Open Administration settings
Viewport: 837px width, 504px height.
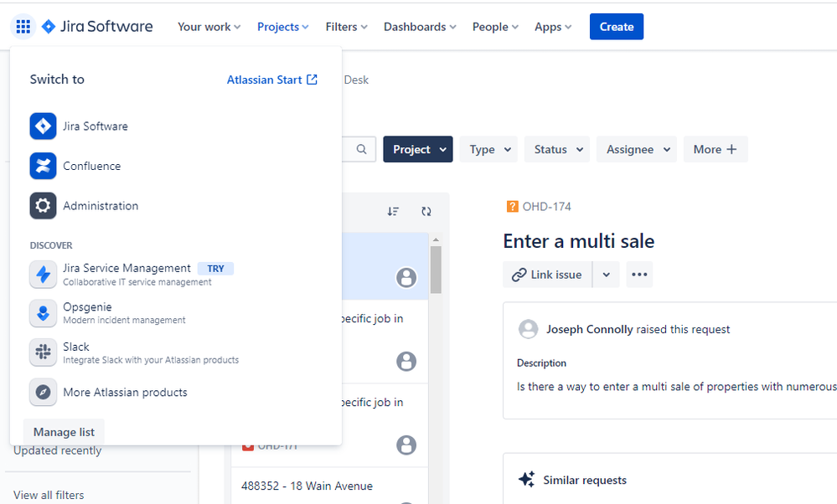(84, 206)
